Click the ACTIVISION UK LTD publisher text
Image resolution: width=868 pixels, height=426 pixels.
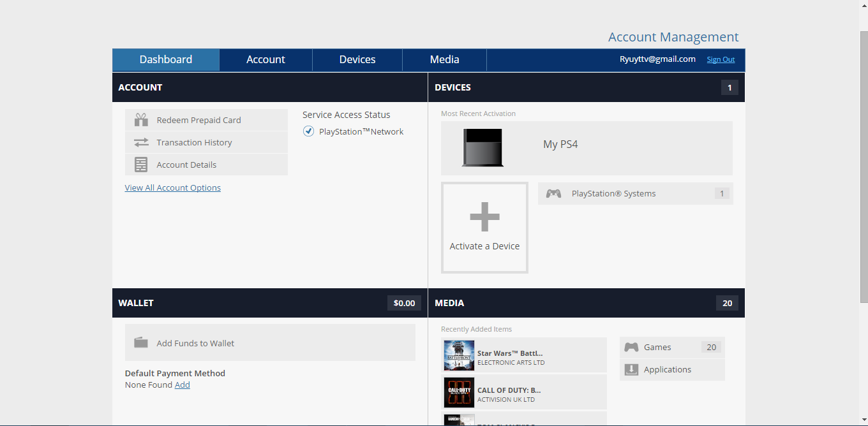click(506, 400)
